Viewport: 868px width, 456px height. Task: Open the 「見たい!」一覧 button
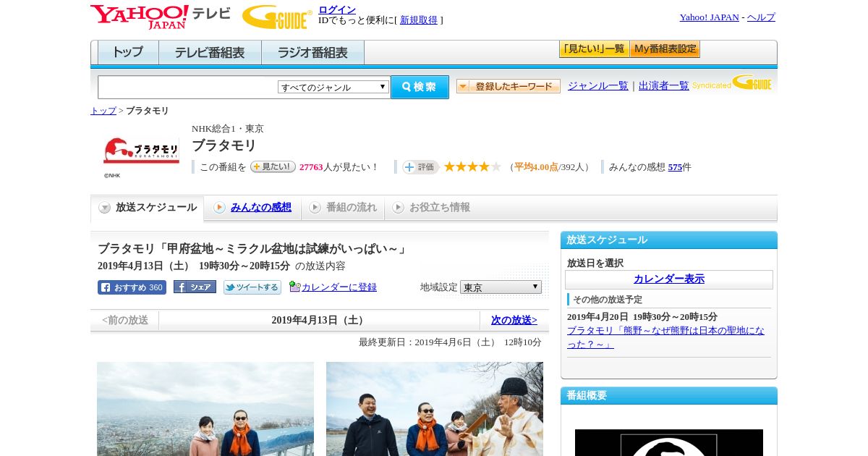point(594,49)
